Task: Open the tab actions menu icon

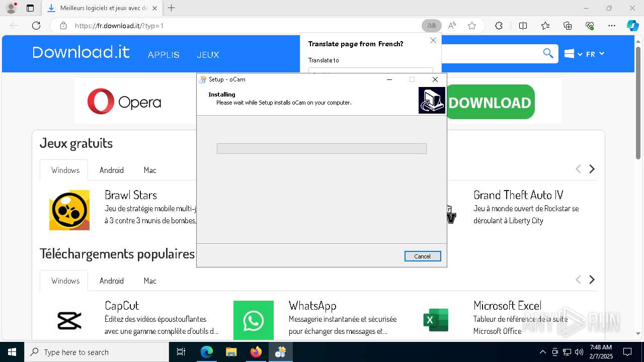Action: 30,8
